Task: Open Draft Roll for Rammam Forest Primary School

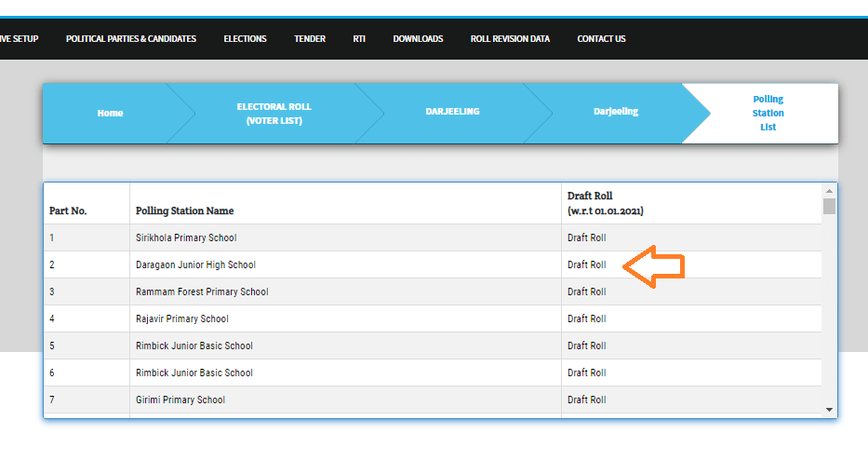Action: pos(586,292)
